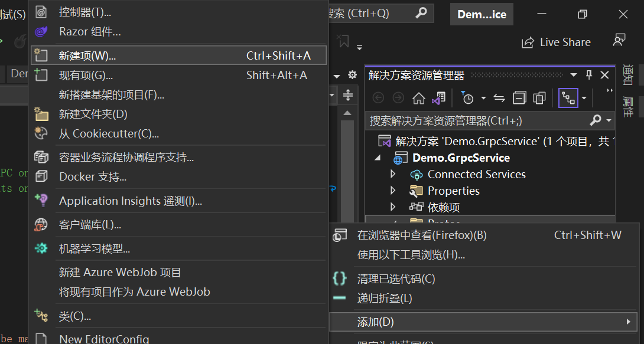Select the 解决方案 'Demo.GrpcService' row

click(x=490, y=142)
